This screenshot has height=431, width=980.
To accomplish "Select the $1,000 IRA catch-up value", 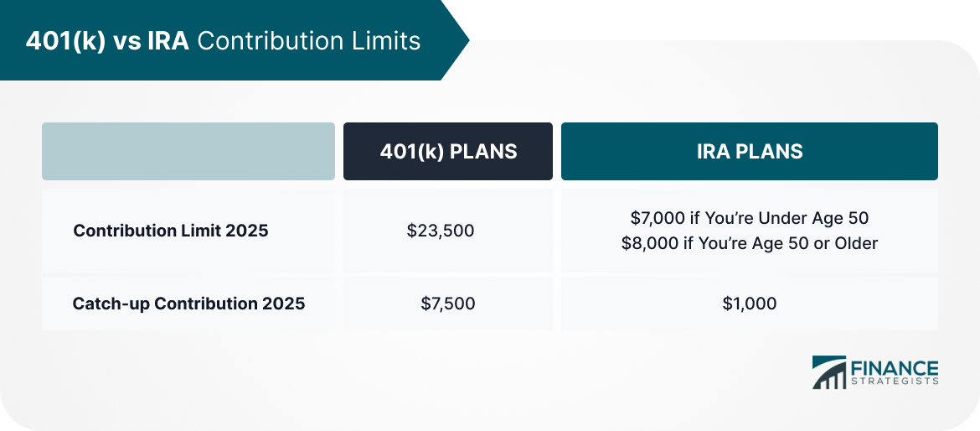I will click(x=749, y=304).
